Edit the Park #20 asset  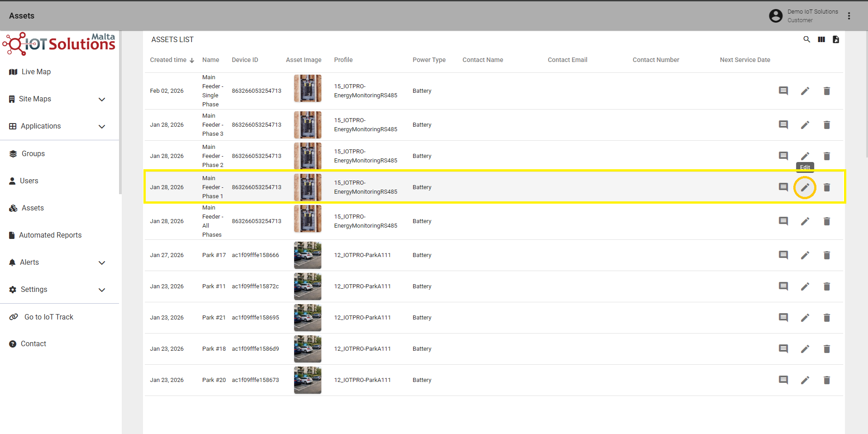[805, 380]
